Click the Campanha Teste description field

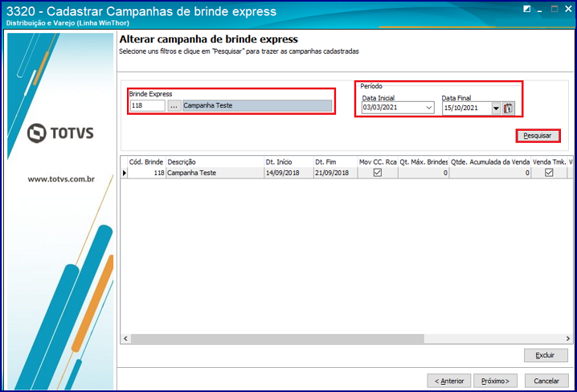(257, 105)
